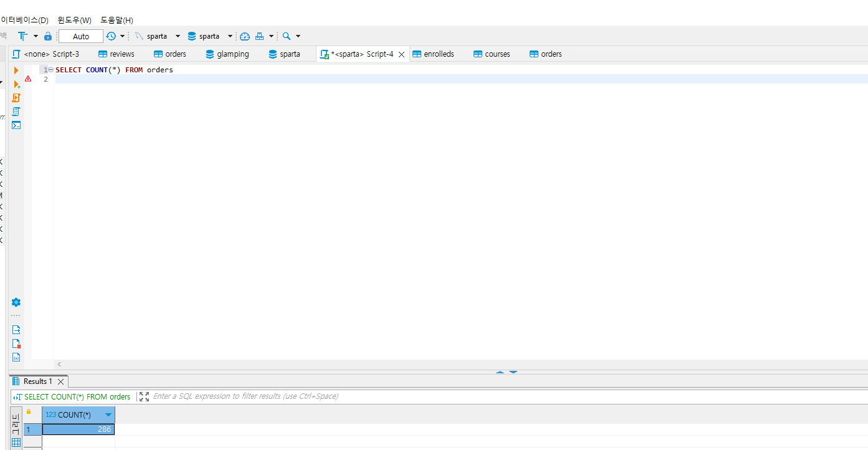The image size is (868, 450).
Task: Open the 윈도우(W) menu
Action: [x=74, y=20]
